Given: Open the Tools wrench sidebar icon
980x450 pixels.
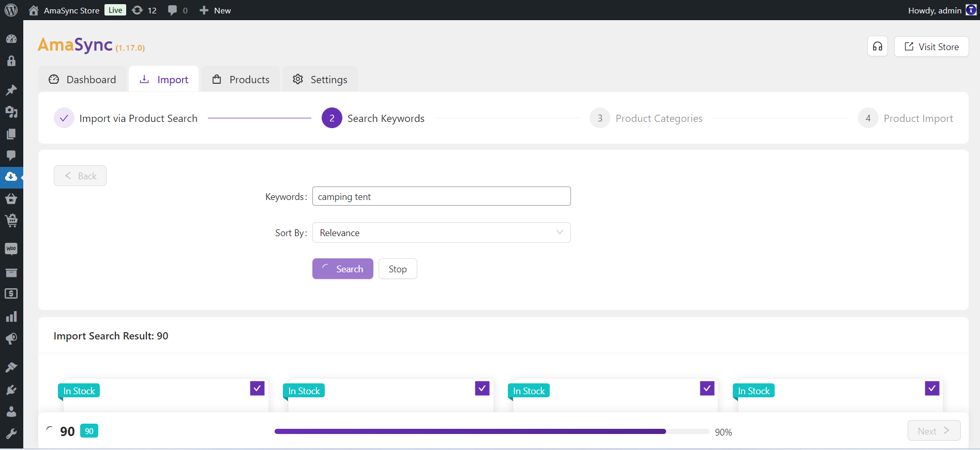Looking at the screenshot, I should click(11, 434).
